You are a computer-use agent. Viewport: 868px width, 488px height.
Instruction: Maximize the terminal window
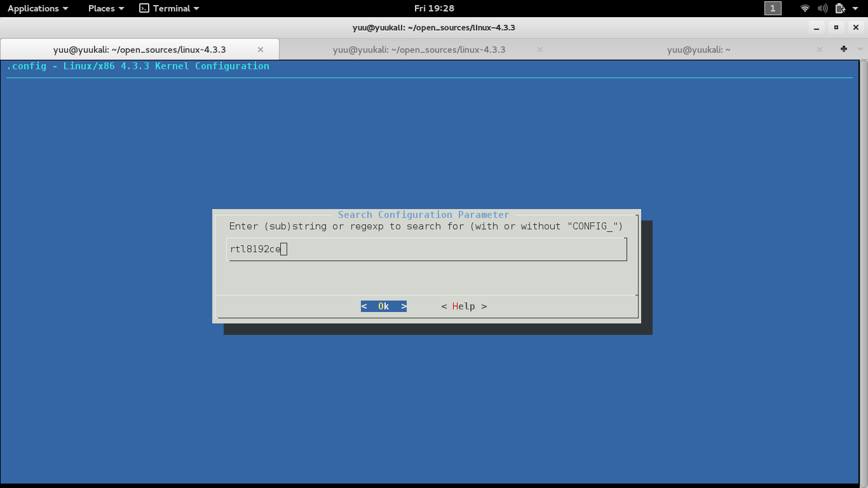(836, 27)
